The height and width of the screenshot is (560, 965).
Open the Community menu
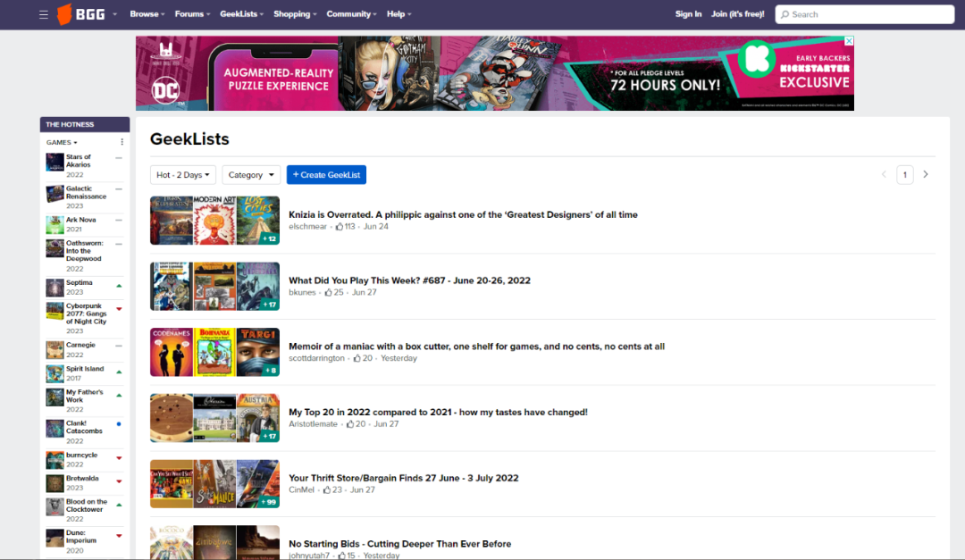click(351, 14)
